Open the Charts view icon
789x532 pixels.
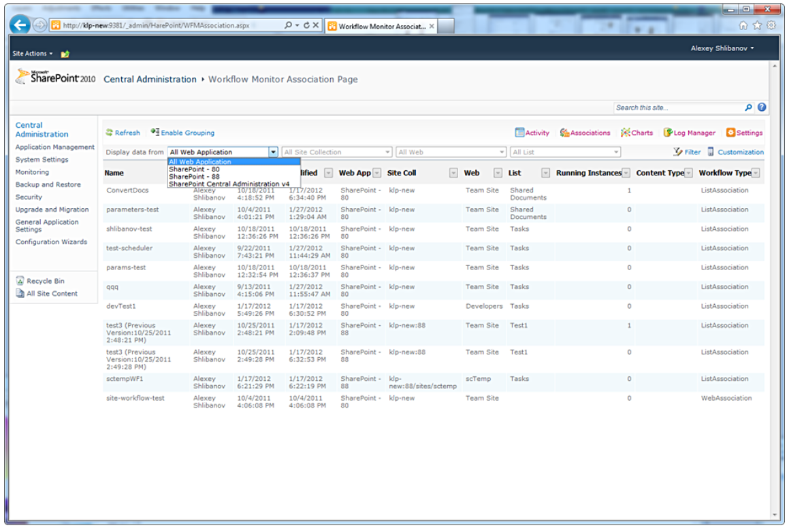pyautogui.click(x=625, y=133)
